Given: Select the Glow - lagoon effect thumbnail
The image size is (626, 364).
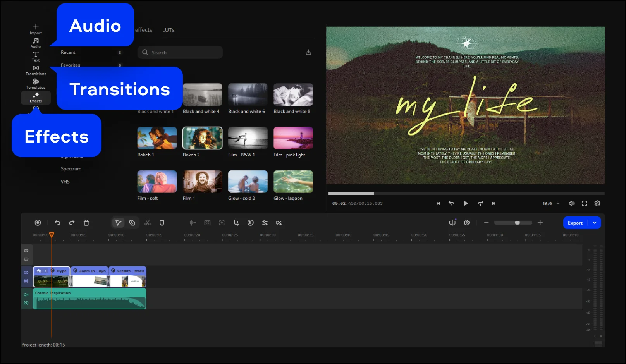Looking at the screenshot, I should 293,182.
